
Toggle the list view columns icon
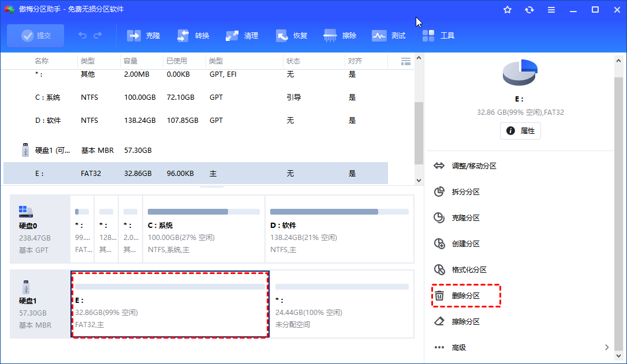tap(406, 61)
